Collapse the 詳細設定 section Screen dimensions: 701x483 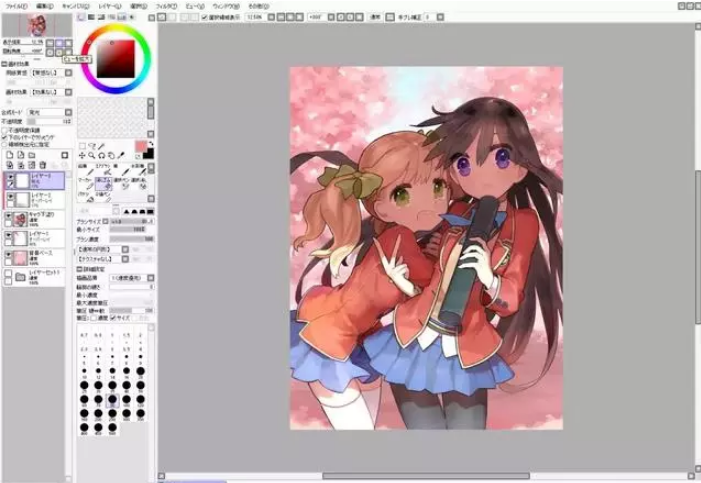click(80, 269)
